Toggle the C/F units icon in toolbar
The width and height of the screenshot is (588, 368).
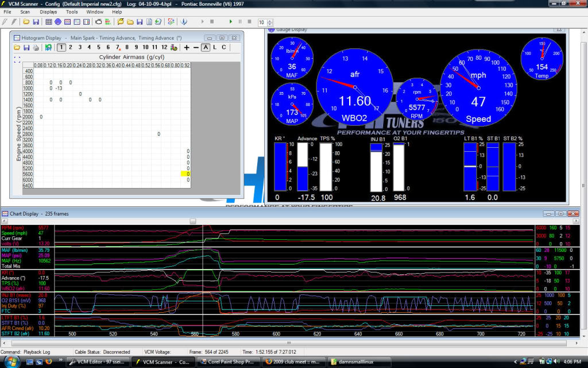pyautogui.click(x=171, y=22)
